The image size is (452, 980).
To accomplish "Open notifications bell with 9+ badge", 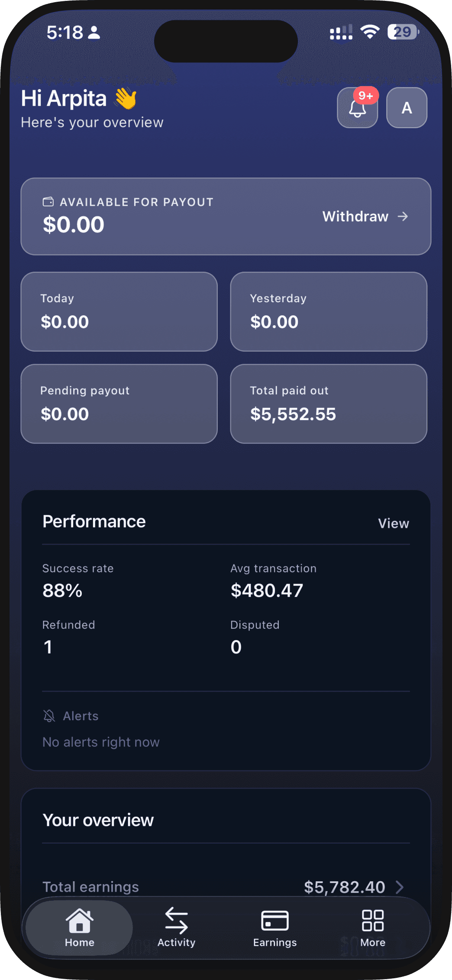I will pyautogui.click(x=357, y=108).
